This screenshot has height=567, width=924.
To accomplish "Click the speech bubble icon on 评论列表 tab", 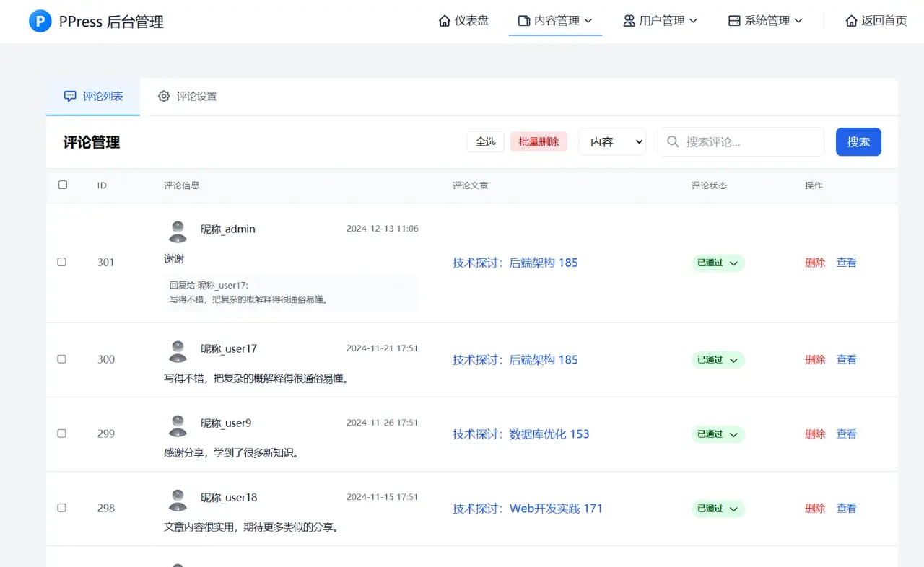I will tap(69, 96).
